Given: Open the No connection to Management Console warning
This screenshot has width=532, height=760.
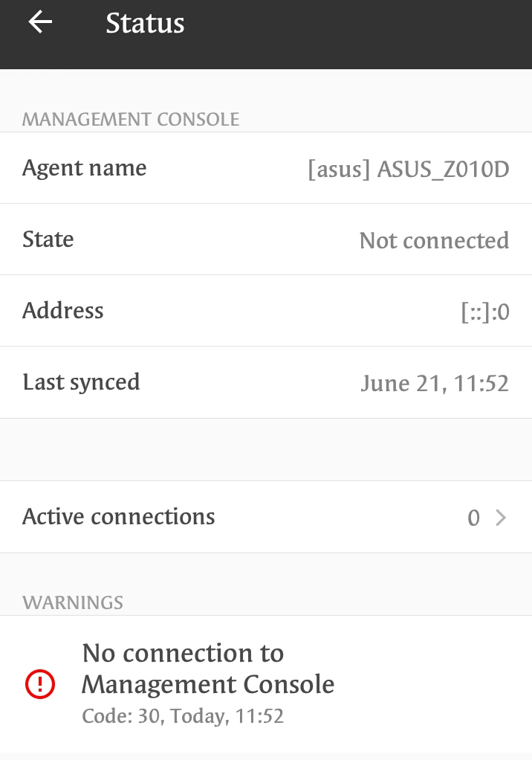Looking at the screenshot, I should pos(208,669).
